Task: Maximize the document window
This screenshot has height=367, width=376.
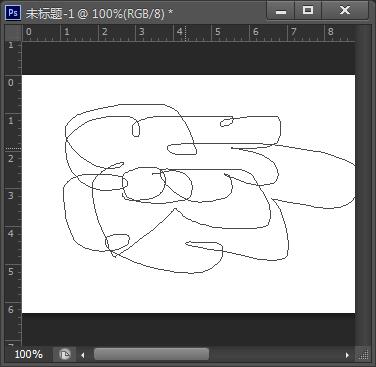Action: pos(308,11)
